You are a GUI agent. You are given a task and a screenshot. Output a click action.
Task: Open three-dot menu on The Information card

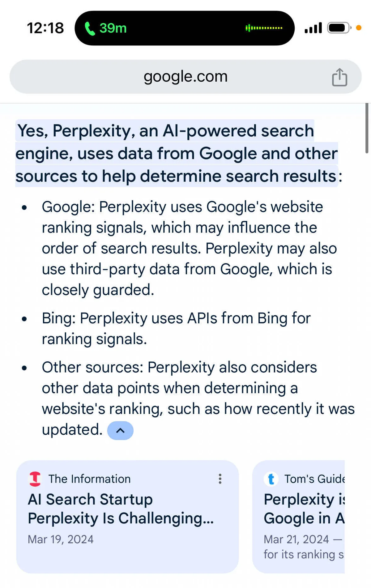pos(220,479)
